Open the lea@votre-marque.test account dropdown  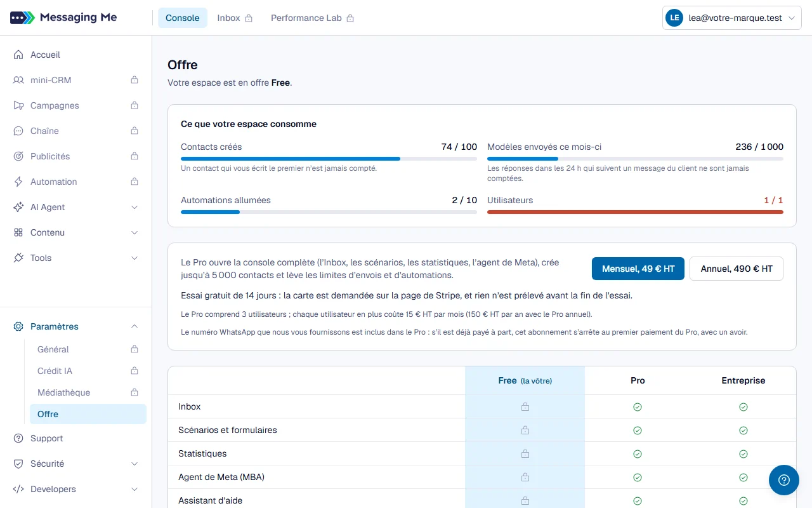pyautogui.click(x=732, y=18)
